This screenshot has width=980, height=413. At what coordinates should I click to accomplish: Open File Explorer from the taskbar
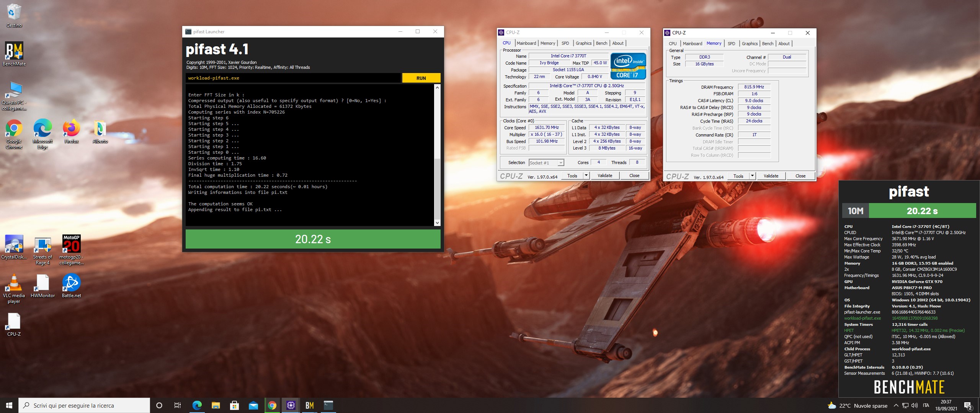(x=216, y=405)
